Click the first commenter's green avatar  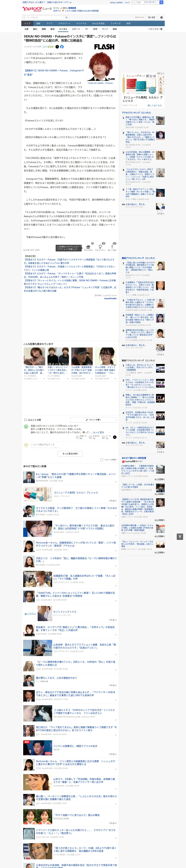(26, 427)
